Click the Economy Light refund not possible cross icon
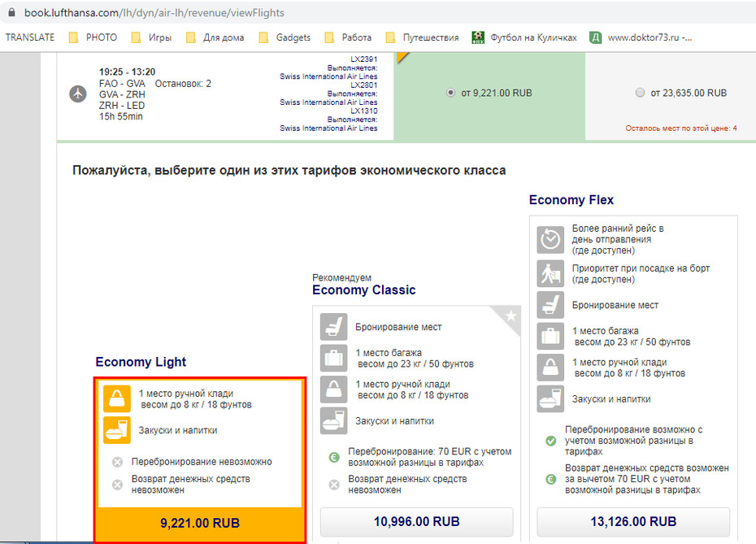The width and height of the screenshot is (756, 544). pyautogui.click(x=117, y=485)
